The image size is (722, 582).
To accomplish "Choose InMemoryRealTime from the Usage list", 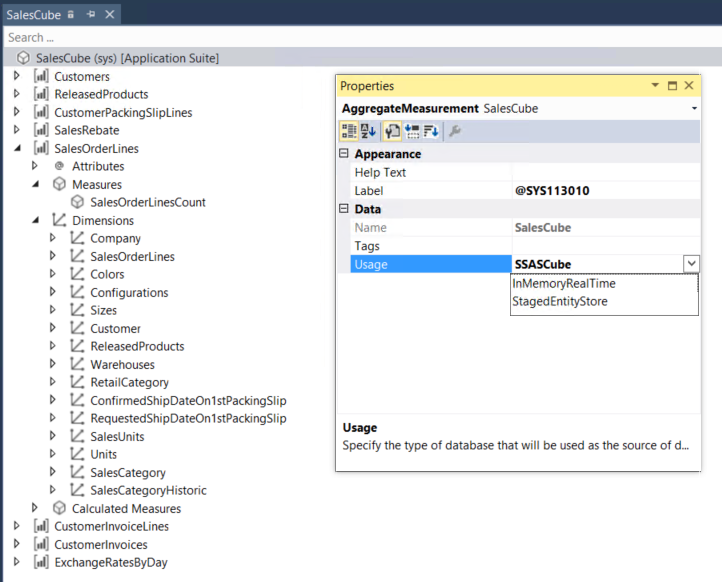I will pyautogui.click(x=563, y=283).
